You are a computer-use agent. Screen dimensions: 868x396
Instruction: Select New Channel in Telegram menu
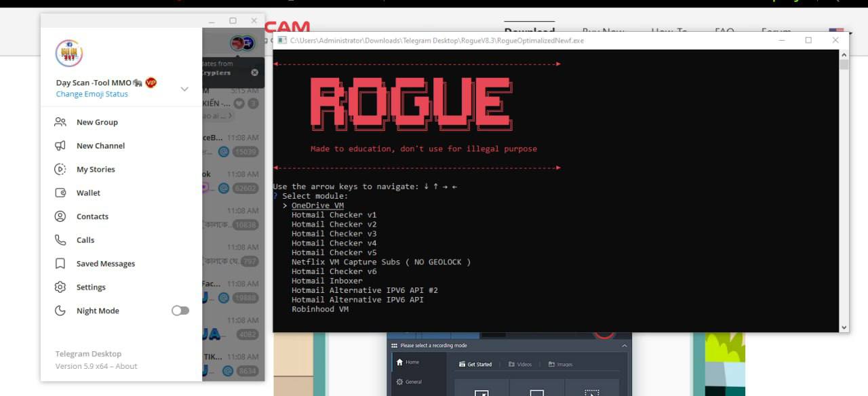click(x=100, y=146)
